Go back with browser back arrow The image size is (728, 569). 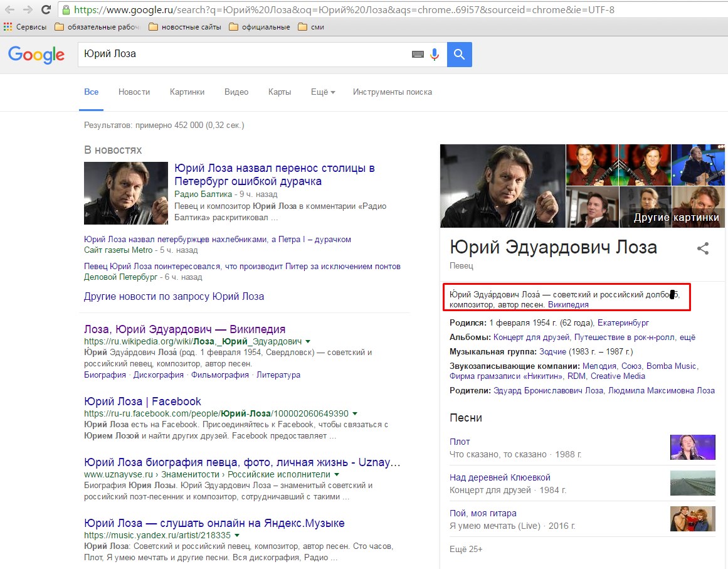pos(10,10)
